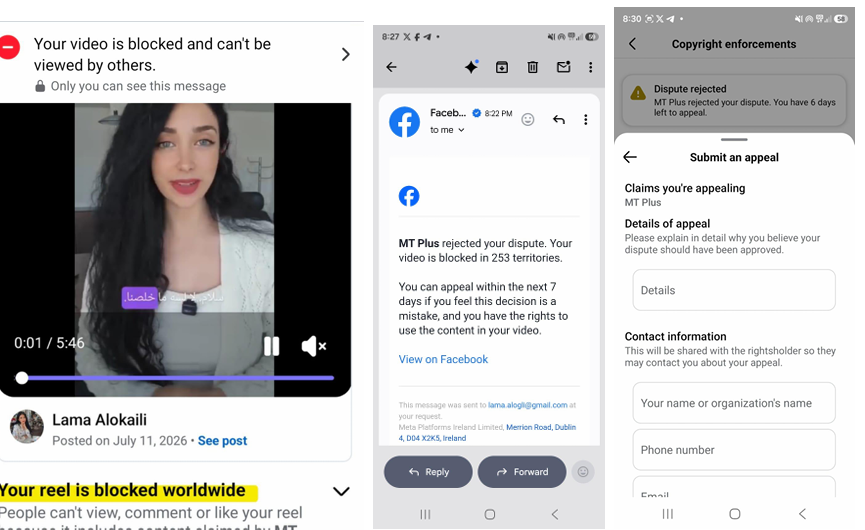Viewport: 865px width, 530px height.
Task: Archive the Facebook email
Action: click(x=501, y=67)
